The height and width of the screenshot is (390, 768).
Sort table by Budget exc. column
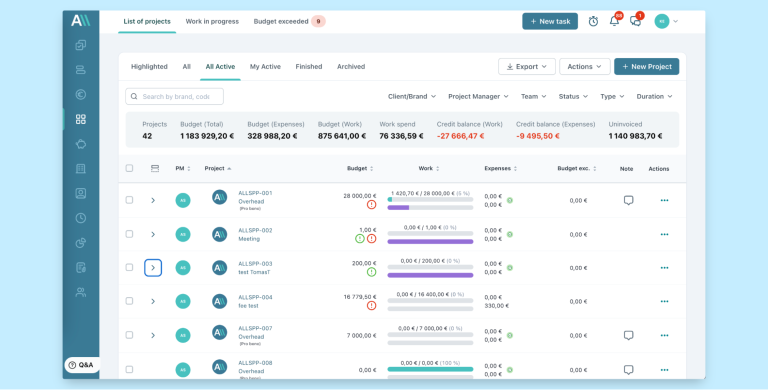coord(576,169)
